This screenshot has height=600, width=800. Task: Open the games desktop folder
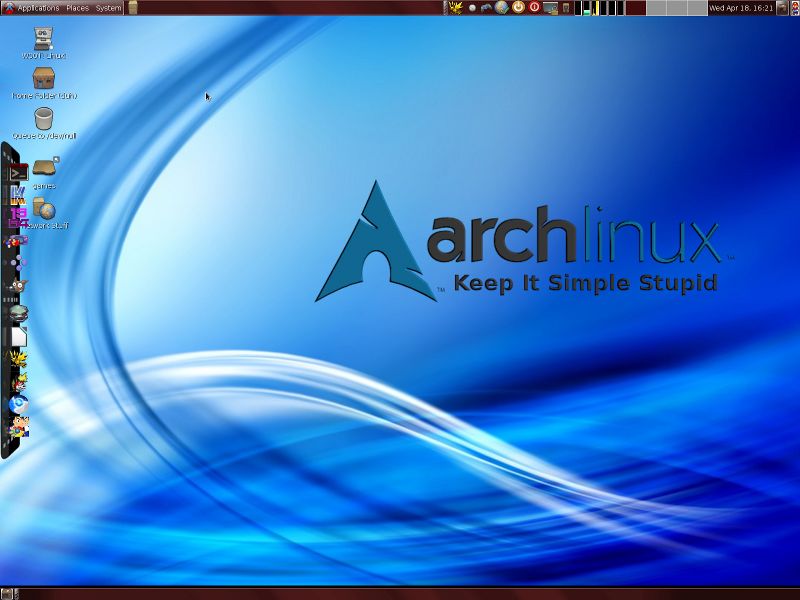click(x=45, y=166)
